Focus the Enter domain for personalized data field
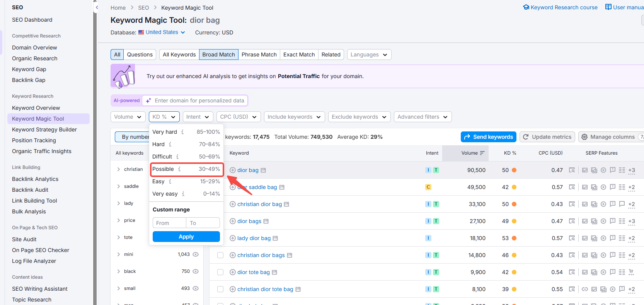Viewport: 644px width, 305px height. (x=199, y=101)
